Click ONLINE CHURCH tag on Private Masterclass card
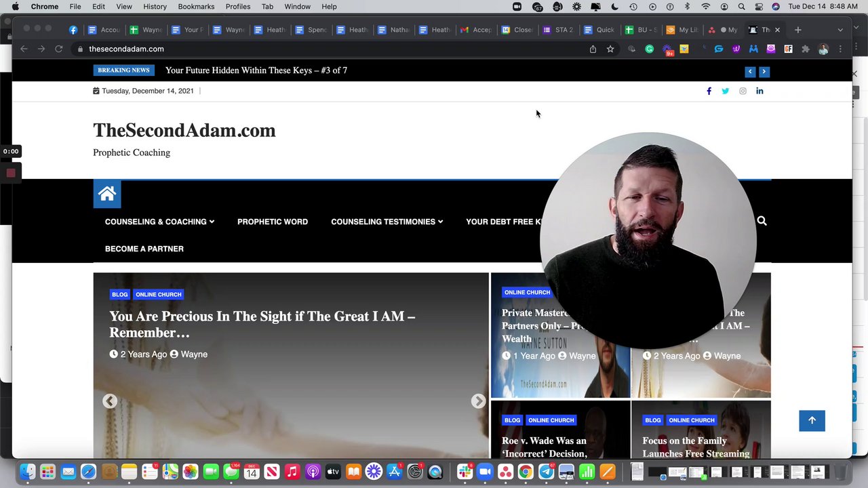 tap(527, 292)
